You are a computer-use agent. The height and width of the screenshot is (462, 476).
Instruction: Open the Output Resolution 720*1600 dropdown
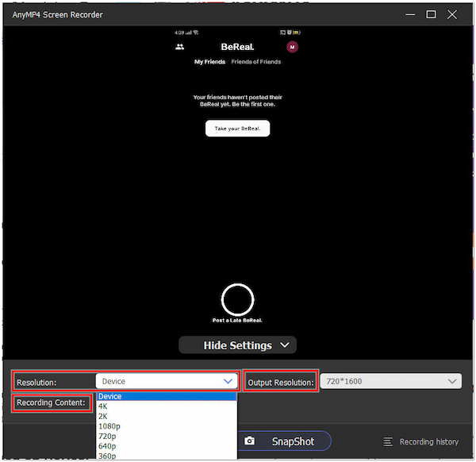[391, 381]
